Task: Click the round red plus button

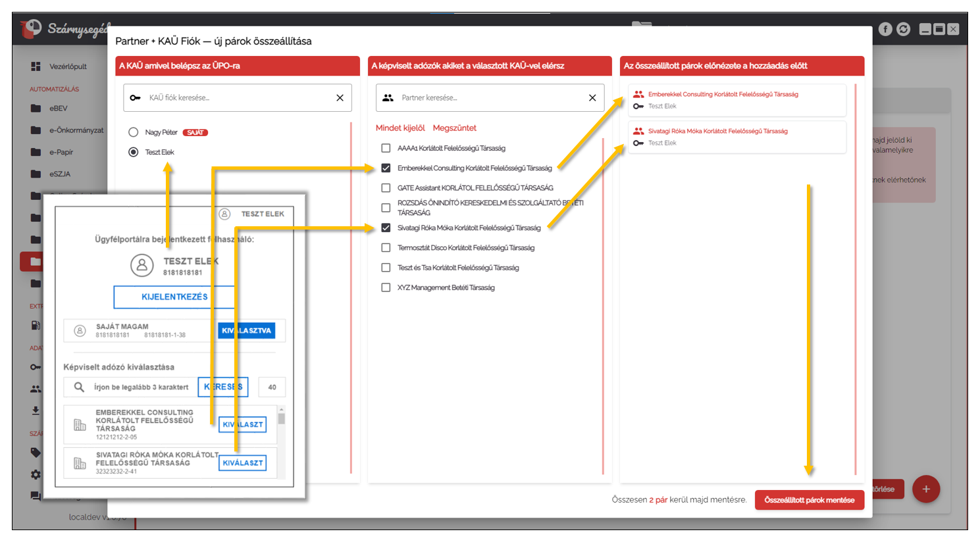Action: click(x=926, y=489)
